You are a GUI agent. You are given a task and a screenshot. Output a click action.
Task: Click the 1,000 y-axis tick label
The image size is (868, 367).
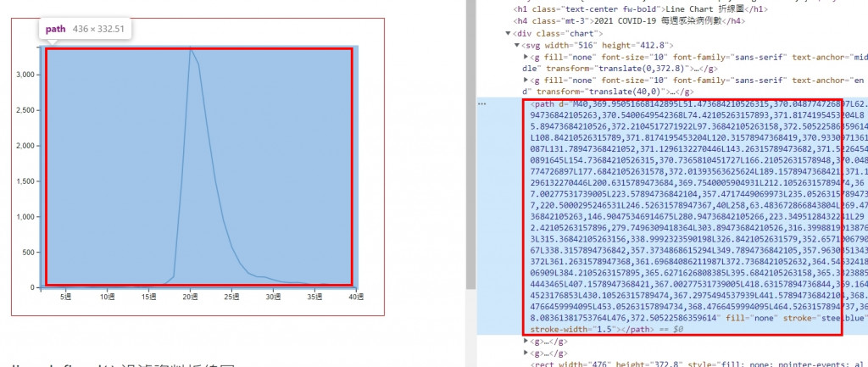click(x=25, y=216)
